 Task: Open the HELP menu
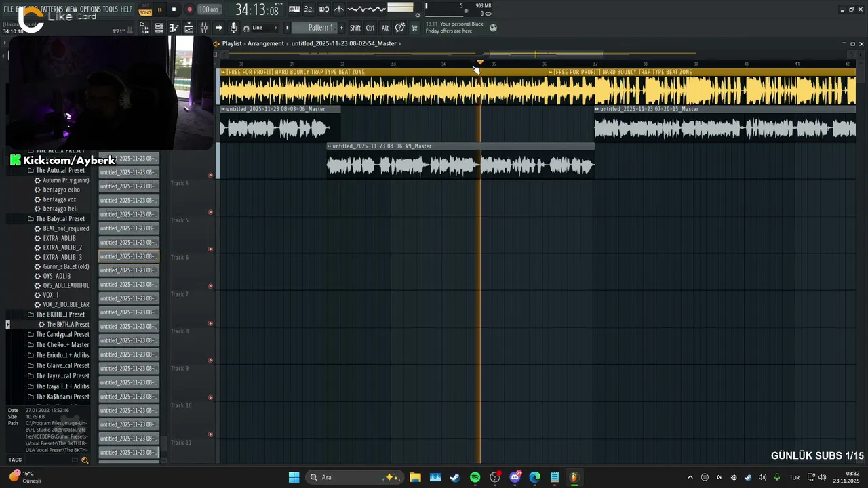point(126,9)
